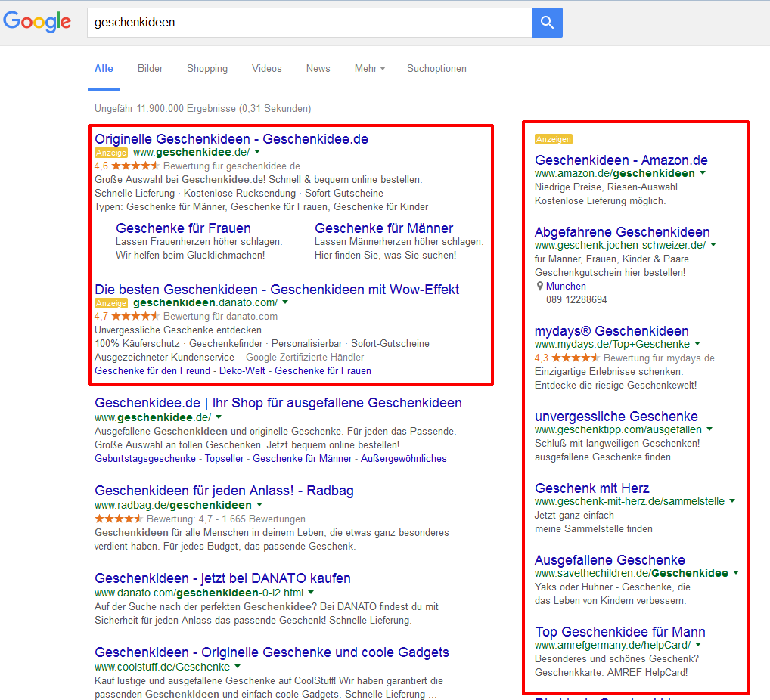Screen dimensions: 770x700
Task: Click the 'Topseller' sitelink
Action: pos(224,459)
